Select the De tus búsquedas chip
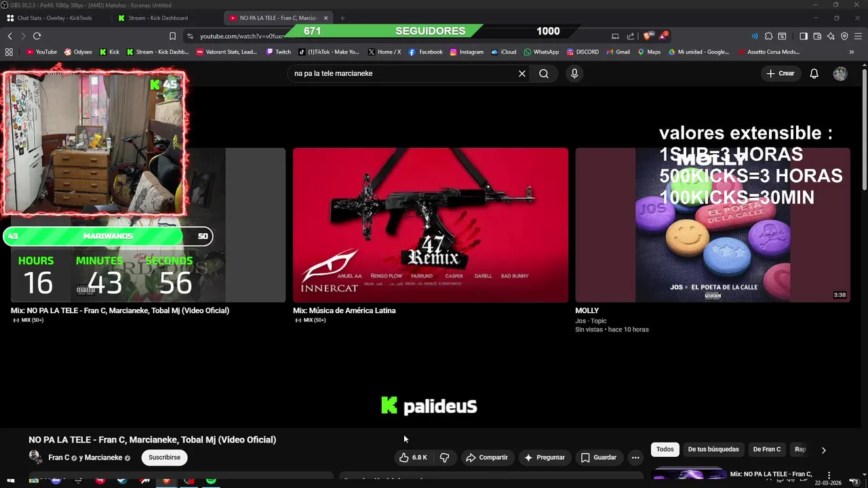 click(x=713, y=449)
